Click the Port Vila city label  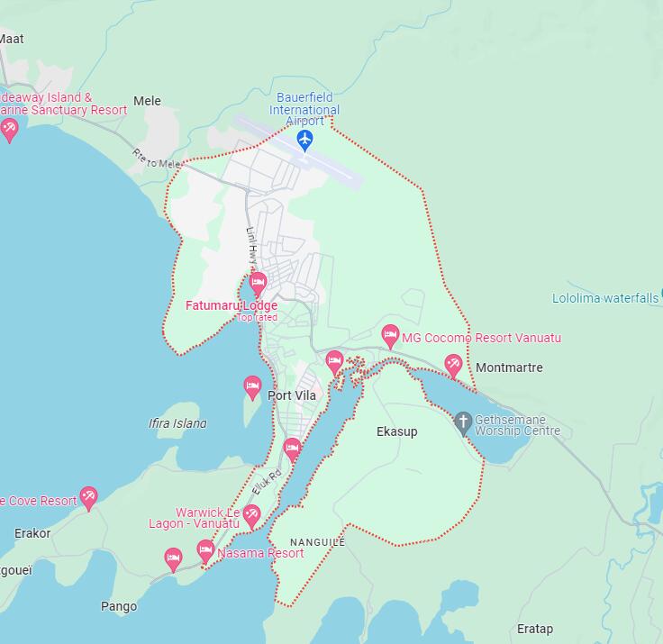(292, 395)
